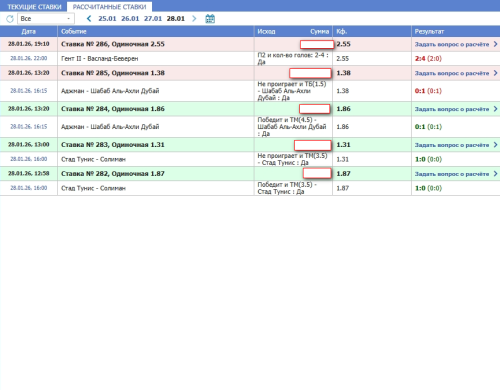Click bet date '28.01.26. 19:10'
500x390 pixels.
(29, 44)
